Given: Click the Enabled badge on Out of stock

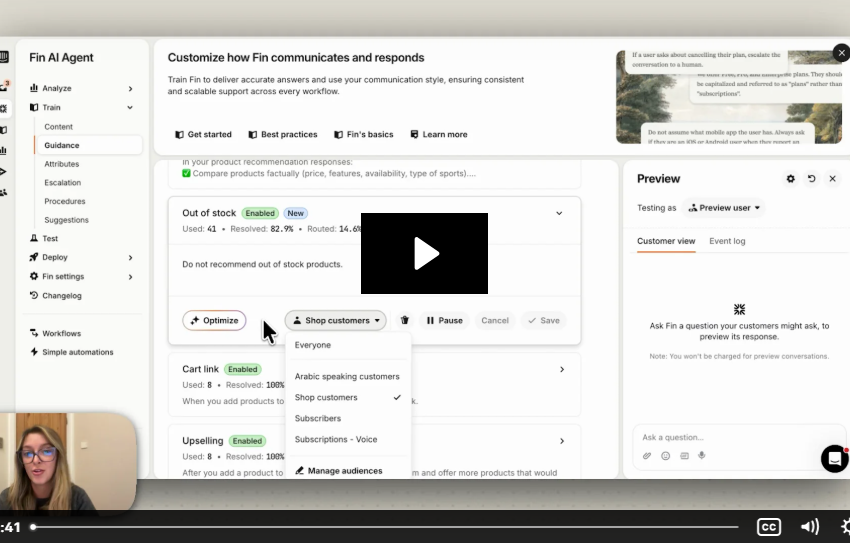Looking at the screenshot, I should point(260,214).
